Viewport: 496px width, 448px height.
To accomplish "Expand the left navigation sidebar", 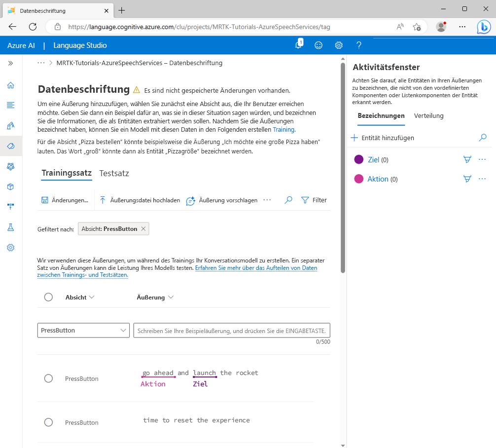I will (x=10, y=63).
